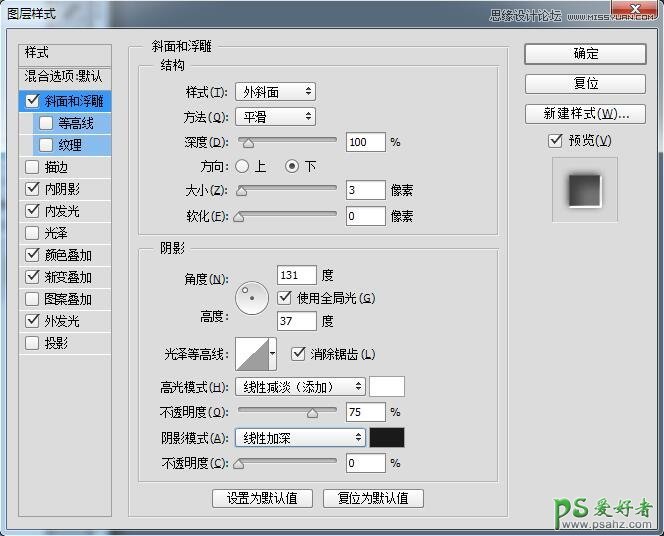The height and width of the screenshot is (536, 664).
Task: Select the 上 direction radio button
Action: point(242,167)
